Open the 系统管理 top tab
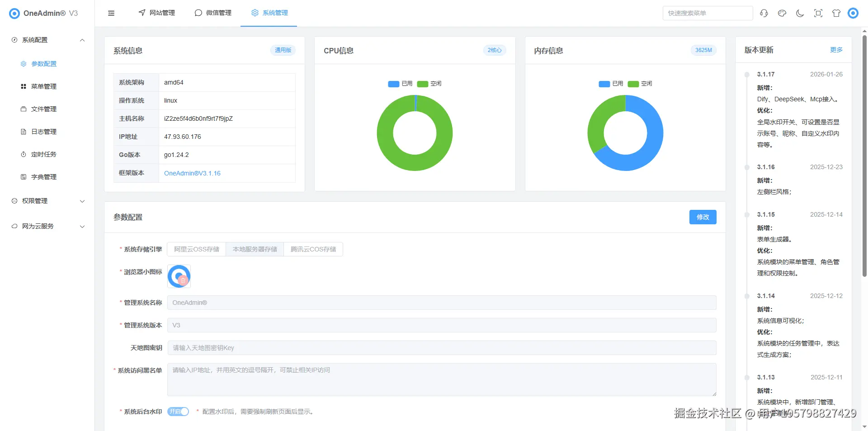Image resolution: width=868 pixels, height=431 pixels. tap(269, 13)
